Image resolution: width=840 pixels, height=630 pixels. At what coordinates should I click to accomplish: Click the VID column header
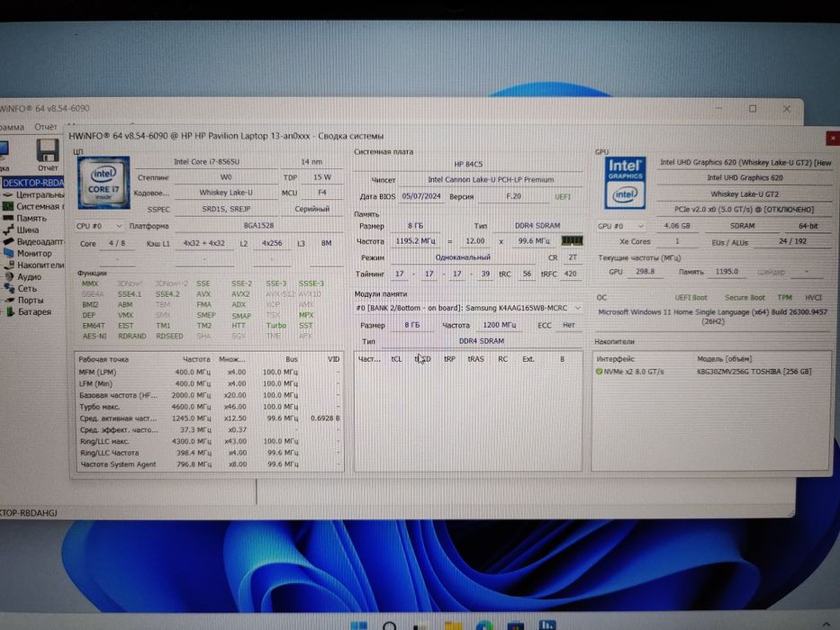pyautogui.click(x=333, y=359)
